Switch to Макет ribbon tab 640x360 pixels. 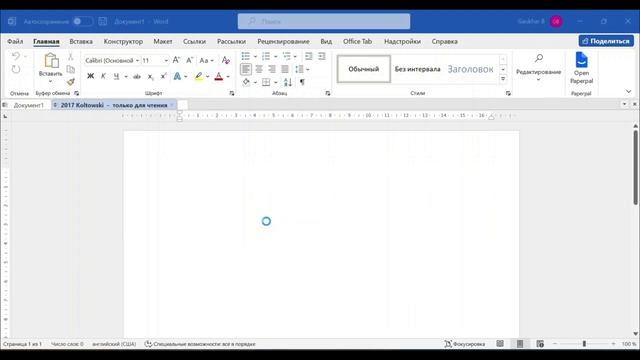(x=163, y=41)
